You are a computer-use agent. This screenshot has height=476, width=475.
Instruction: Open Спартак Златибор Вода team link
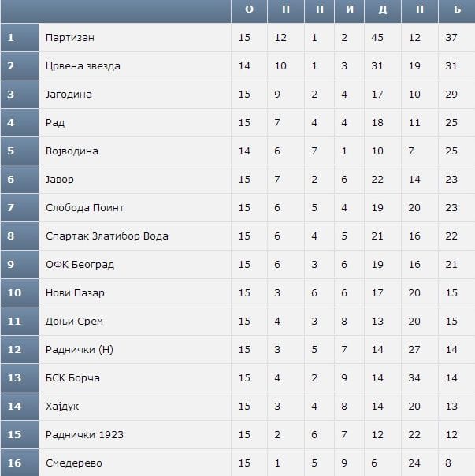pos(107,236)
